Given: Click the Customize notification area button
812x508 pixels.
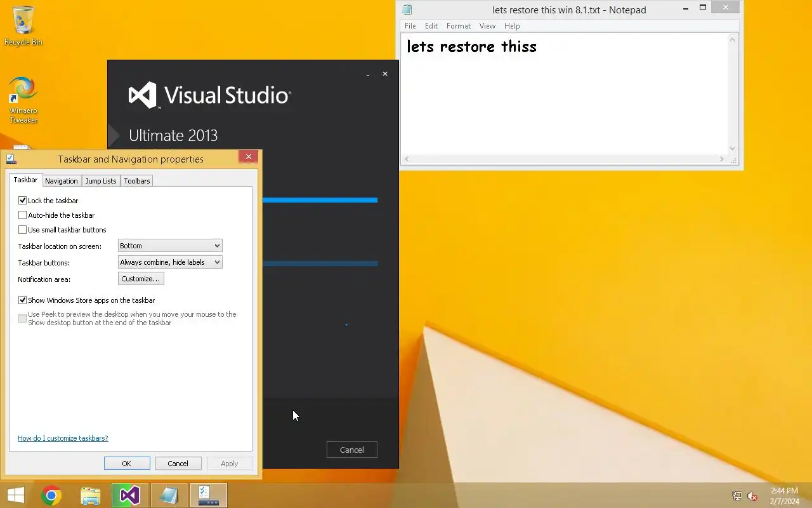Looking at the screenshot, I should pos(141,279).
